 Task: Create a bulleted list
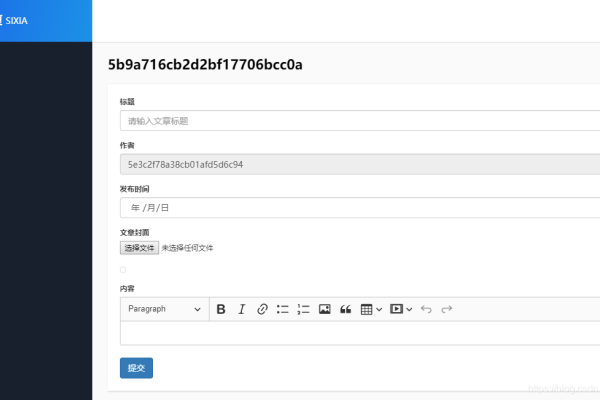283,309
